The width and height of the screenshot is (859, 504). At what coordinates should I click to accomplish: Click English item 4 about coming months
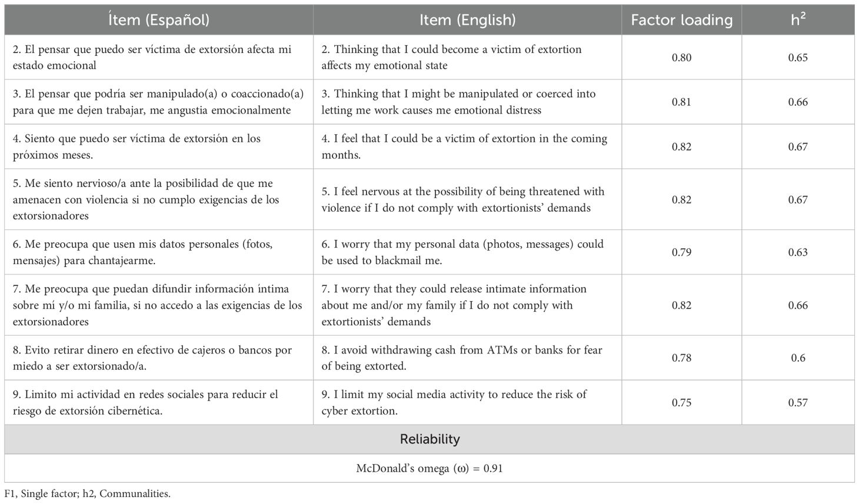[464, 146]
